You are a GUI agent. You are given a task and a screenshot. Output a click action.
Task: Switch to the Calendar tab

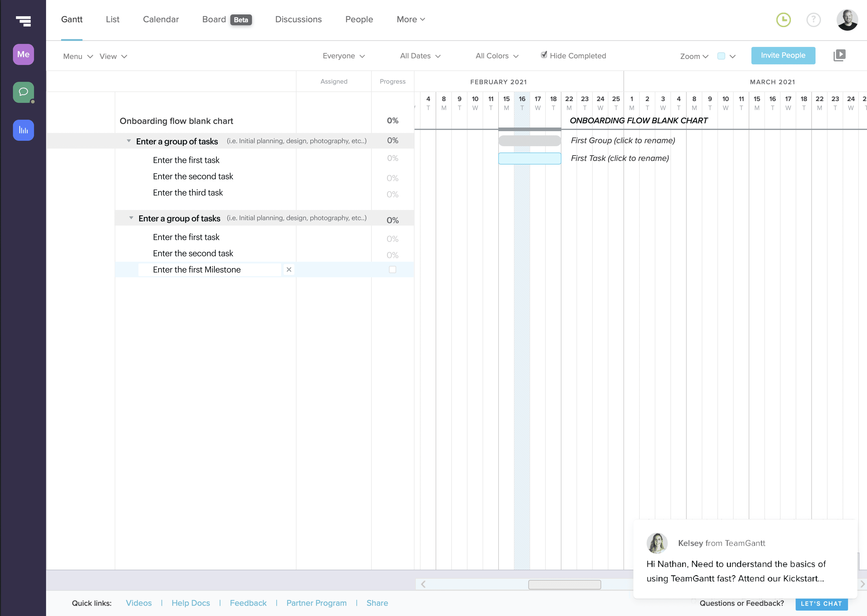pyautogui.click(x=161, y=19)
